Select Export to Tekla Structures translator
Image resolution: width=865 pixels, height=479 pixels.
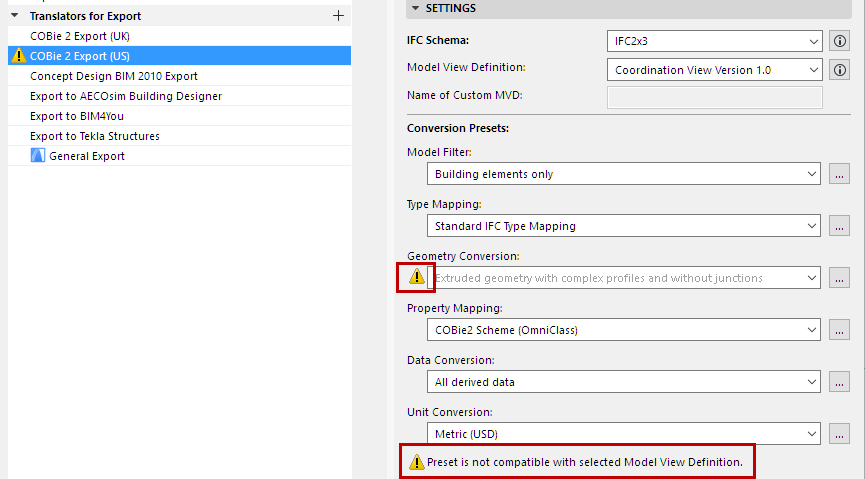pyautogui.click(x=95, y=136)
